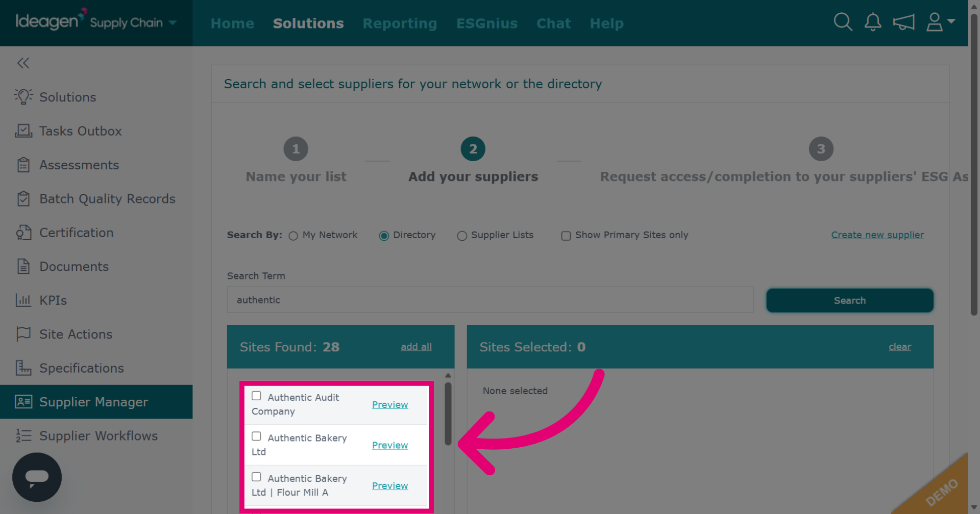Select the Supplier Lists radio button
Screen dimensions: 980x514
pos(462,236)
